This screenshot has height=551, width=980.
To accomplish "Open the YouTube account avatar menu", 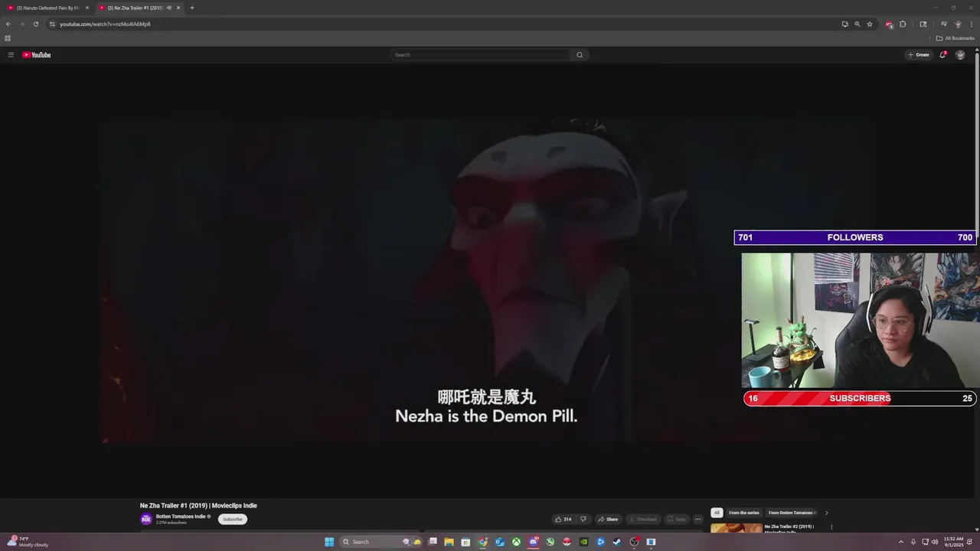I will click(960, 54).
